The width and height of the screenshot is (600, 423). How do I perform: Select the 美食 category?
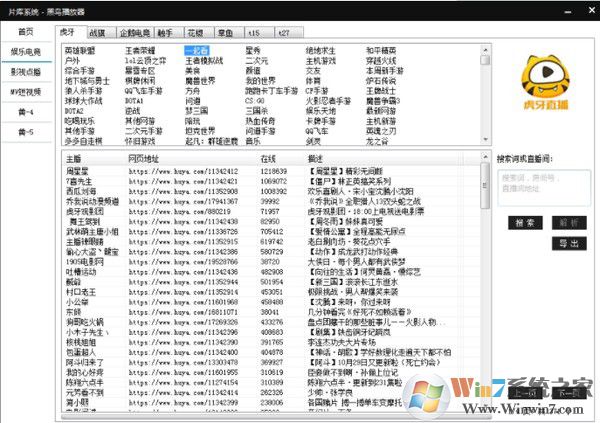192,71
